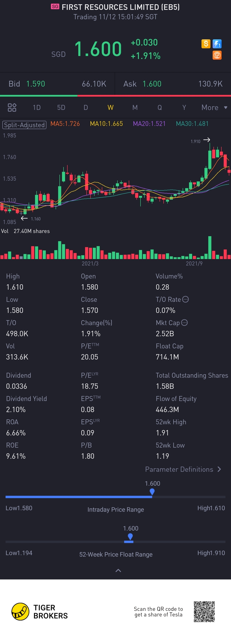Tap the info icon beside T/O Rate

pyautogui.click(x=185, y=299)
